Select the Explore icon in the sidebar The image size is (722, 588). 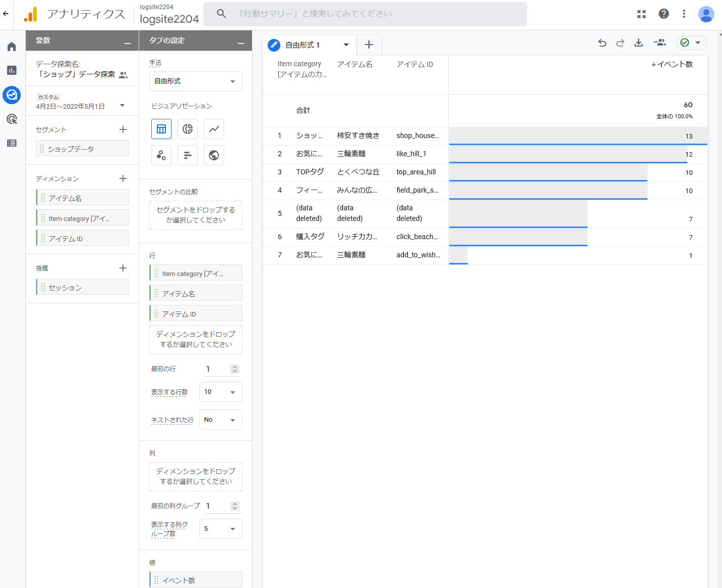pos(12,95)
